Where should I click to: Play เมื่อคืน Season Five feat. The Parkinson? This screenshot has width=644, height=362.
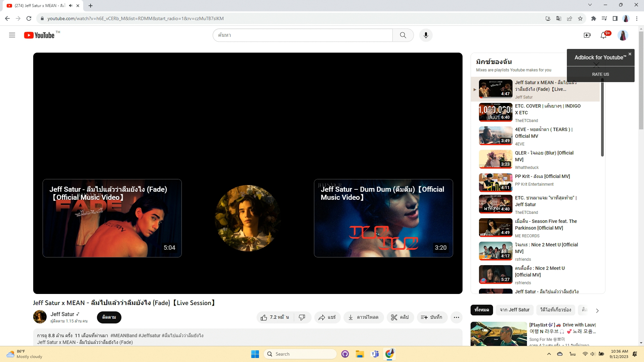coord(535,228)
